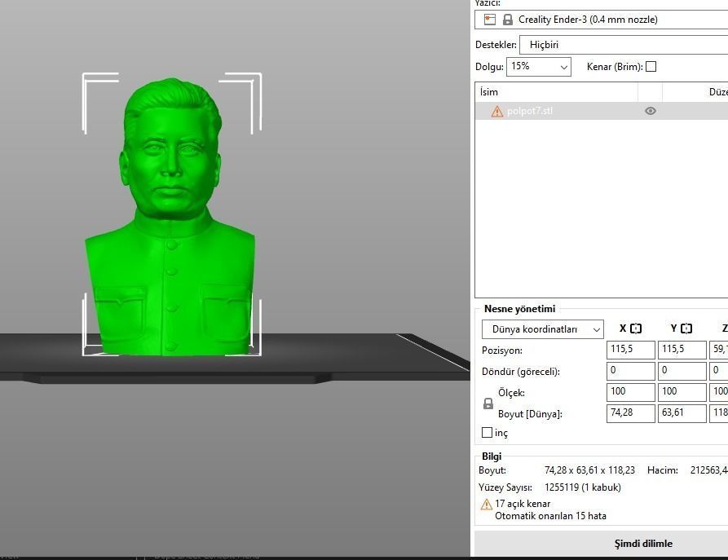
Task: Click the Döndür Y rotation field
Action: pyautogui.click(x=682, y=371)
